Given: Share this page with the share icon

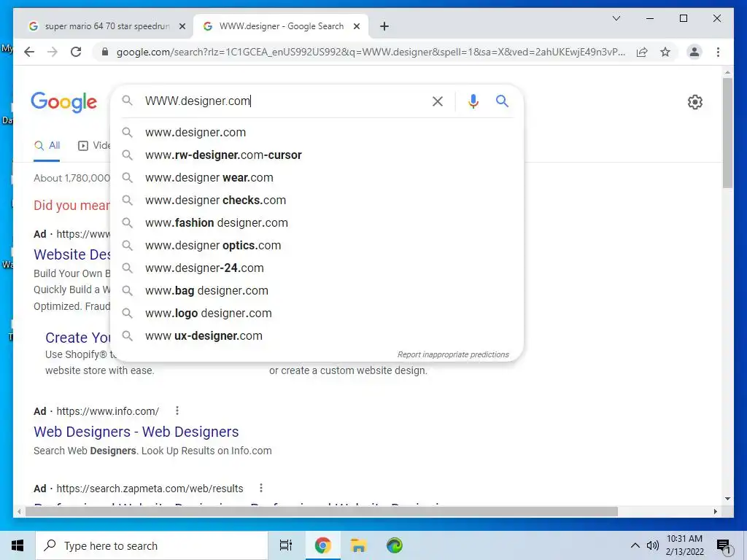Looking at the screenshot, I should pos(642,52).
